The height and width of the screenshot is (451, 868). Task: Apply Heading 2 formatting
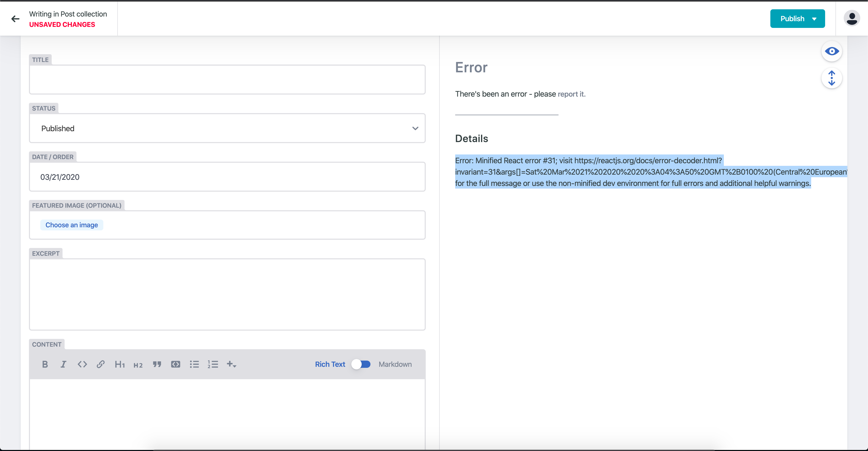[x=138, y=365]
